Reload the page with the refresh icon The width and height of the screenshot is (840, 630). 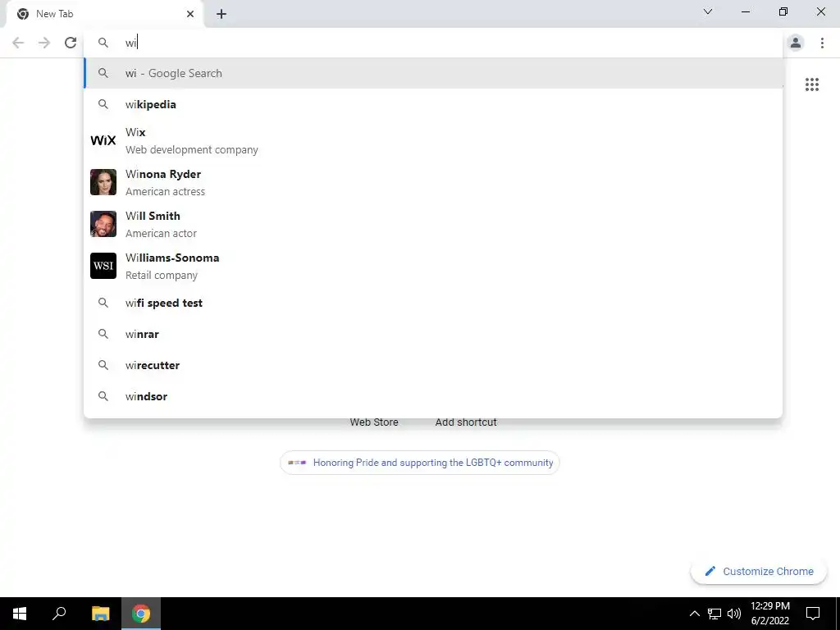click(x=71, y=43)
